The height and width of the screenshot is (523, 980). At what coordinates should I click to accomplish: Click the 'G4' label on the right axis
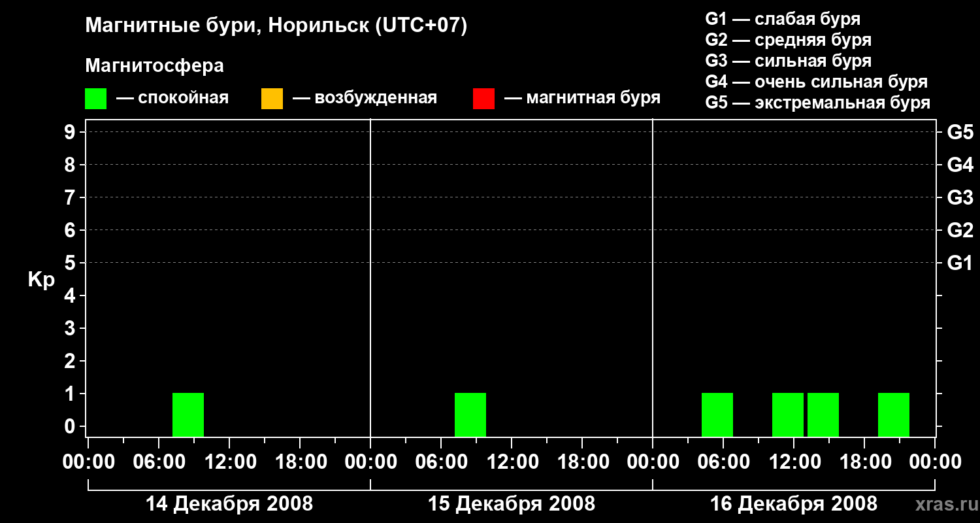(960, 165)
